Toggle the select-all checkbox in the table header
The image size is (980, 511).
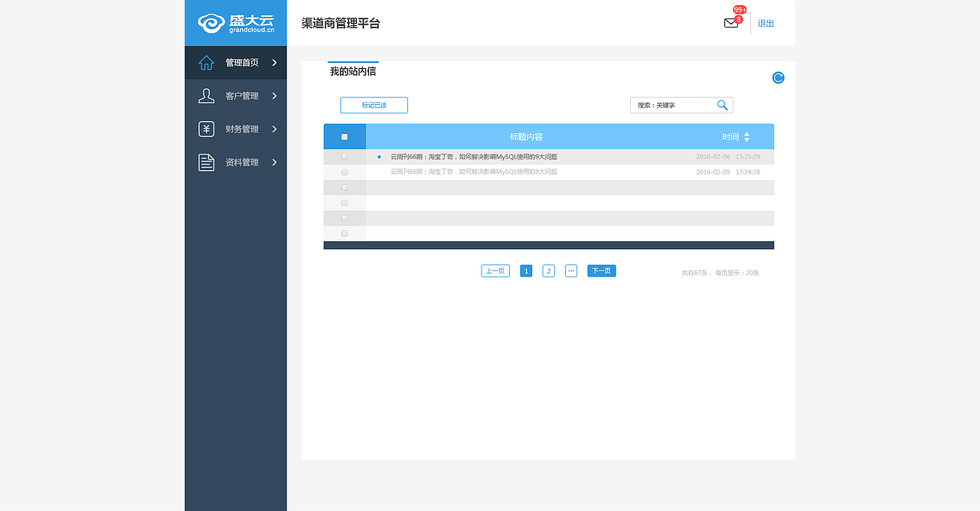coord(345,136)
